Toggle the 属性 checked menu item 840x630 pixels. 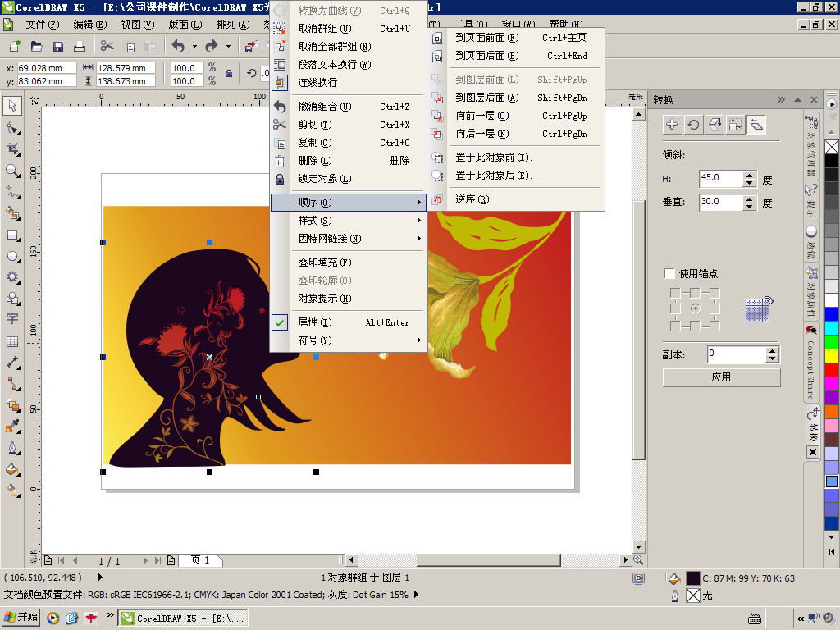point(348,322)
